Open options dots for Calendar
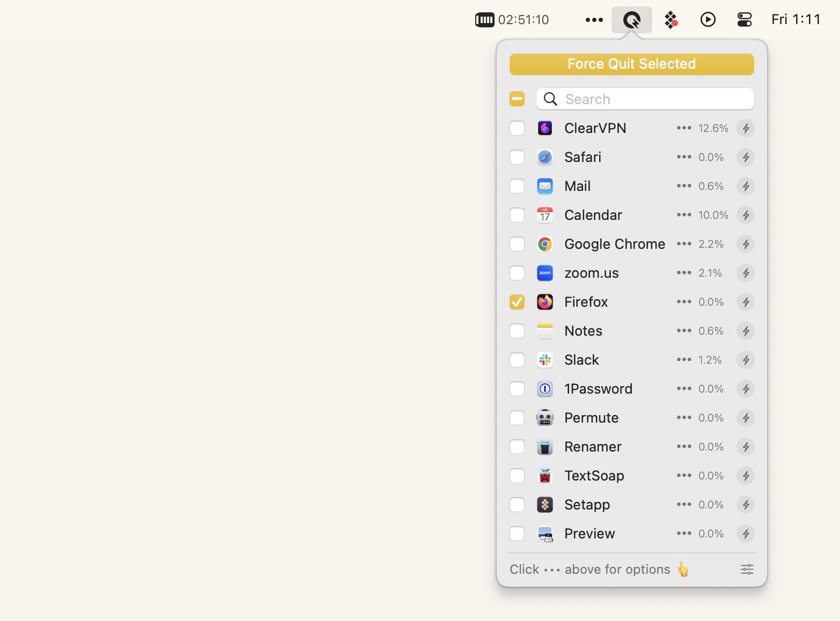Screen dimensions: 840x621 (x=684, y=215)
